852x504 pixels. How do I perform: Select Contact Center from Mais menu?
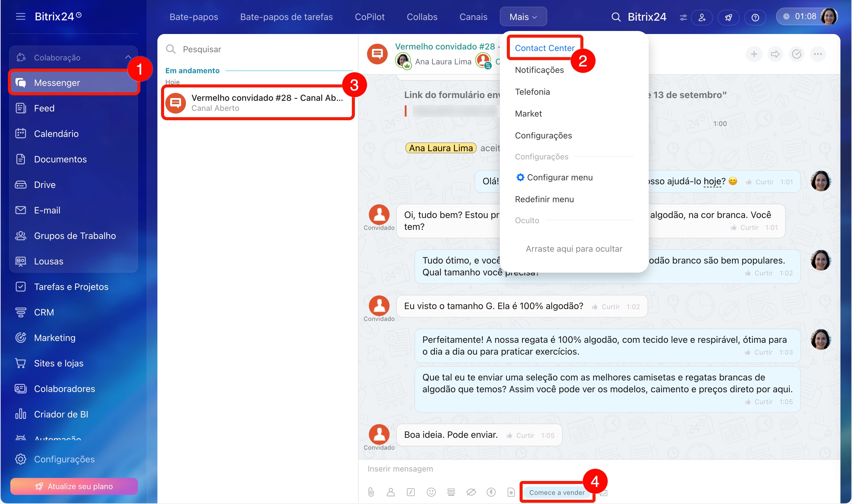[545, 48]
